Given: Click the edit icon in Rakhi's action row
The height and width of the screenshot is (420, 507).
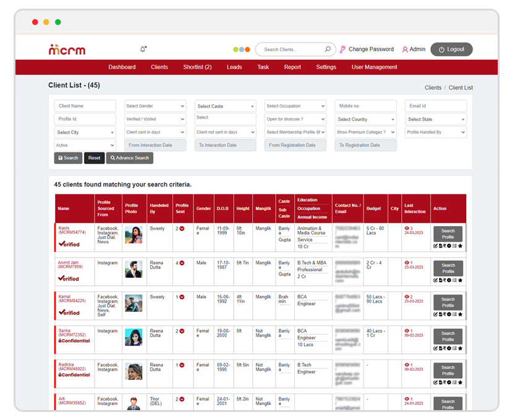Looking at the screenshot, I should pos(435,246).
